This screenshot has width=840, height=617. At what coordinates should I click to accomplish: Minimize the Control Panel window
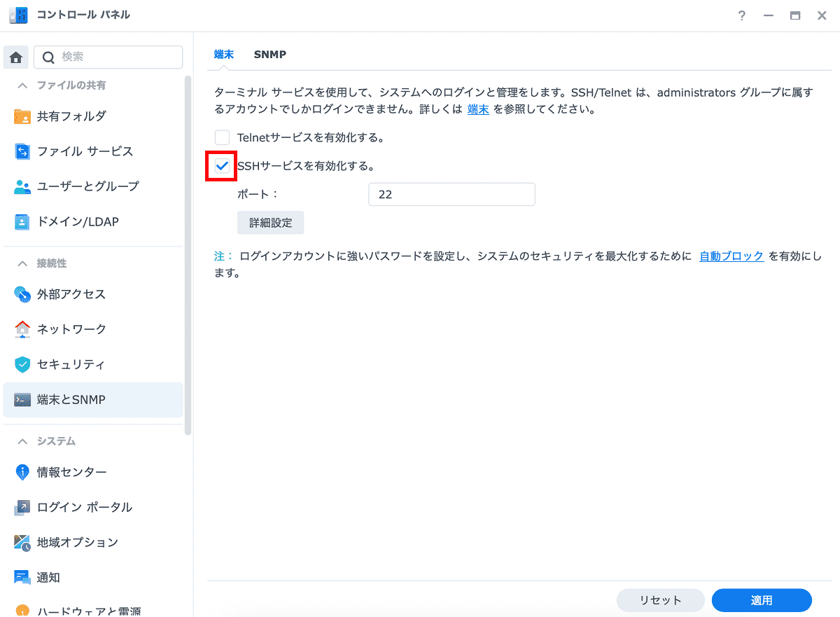point(769,15)
